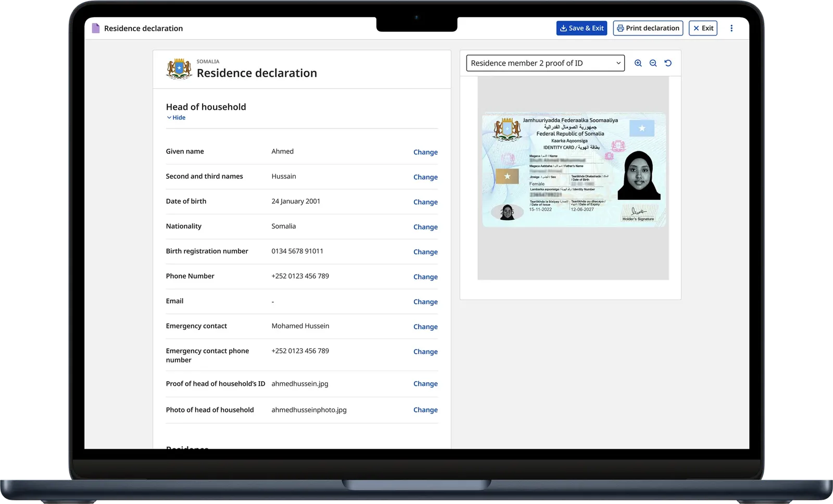Select the 'Hussain' name value
This screenshot has width=833, height=504.
(284, 176)
